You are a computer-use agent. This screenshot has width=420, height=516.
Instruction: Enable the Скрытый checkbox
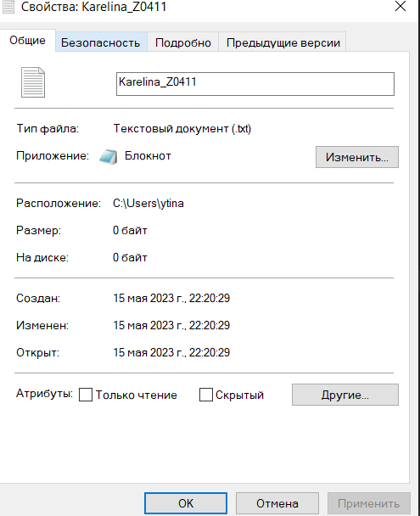(x=206, y=395)
